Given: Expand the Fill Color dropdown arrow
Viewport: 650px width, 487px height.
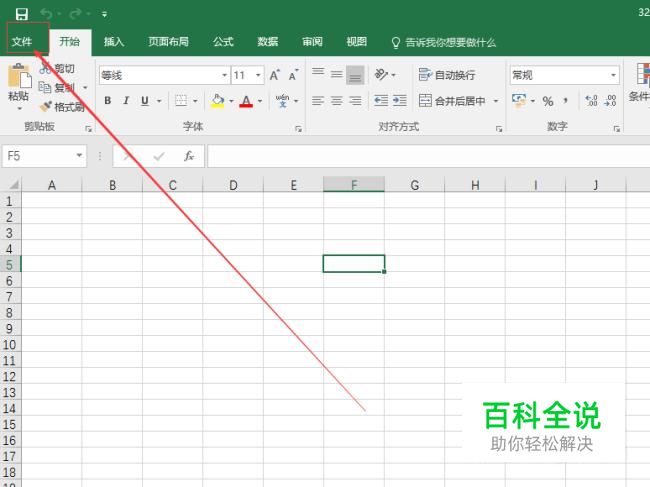Looking at the screenshot, I should (x=231, y=101).
